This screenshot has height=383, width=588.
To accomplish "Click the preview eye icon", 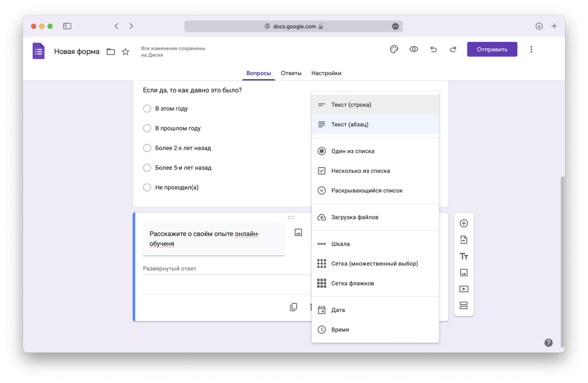I will pyautogui.click(x=413, y=49).
